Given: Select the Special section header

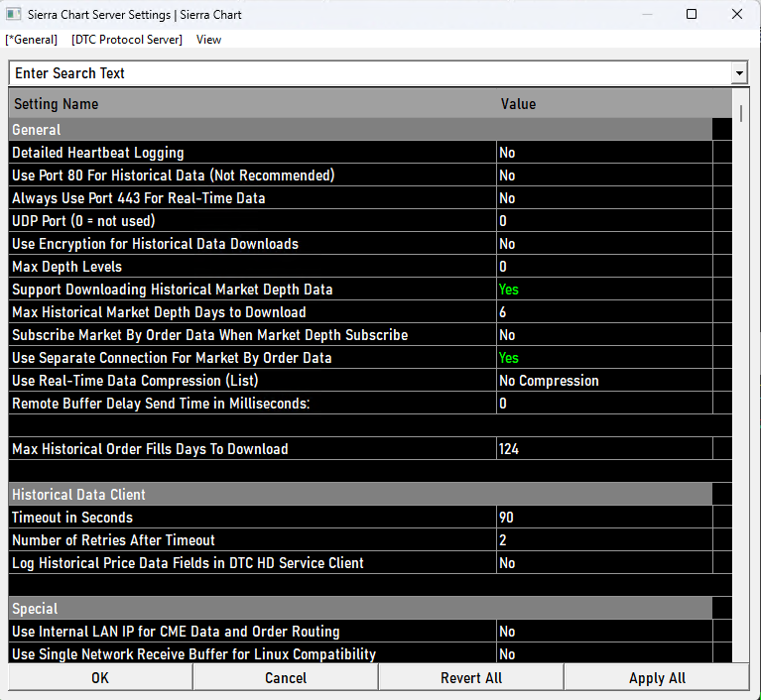Looking at the screenshot, I should [360, 609].
